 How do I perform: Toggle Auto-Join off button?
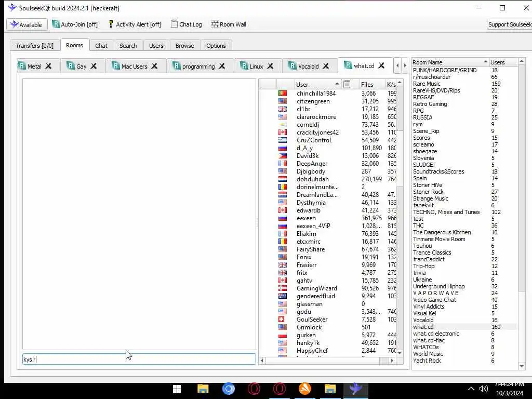click(x=75, y=24)
